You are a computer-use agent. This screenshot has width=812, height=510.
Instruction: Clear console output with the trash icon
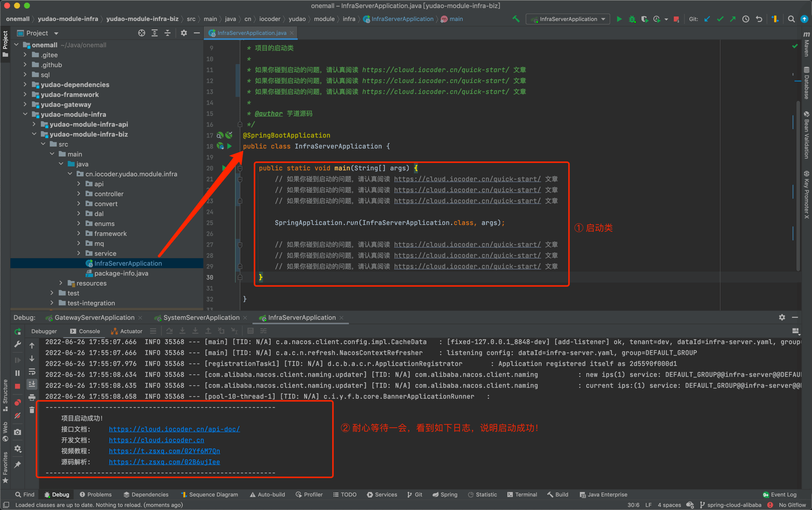tap(32, 410)
